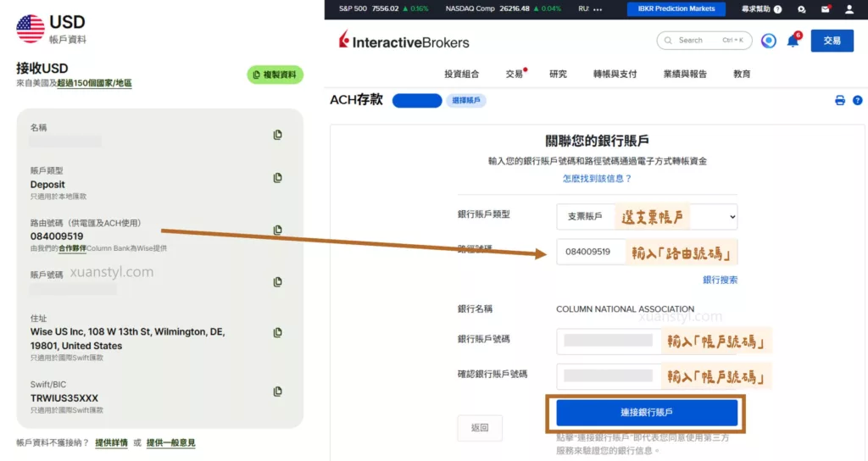Click the IBKR Prediction Markets button
This screenshot has width=868, height=461.
tap(676, 8)
